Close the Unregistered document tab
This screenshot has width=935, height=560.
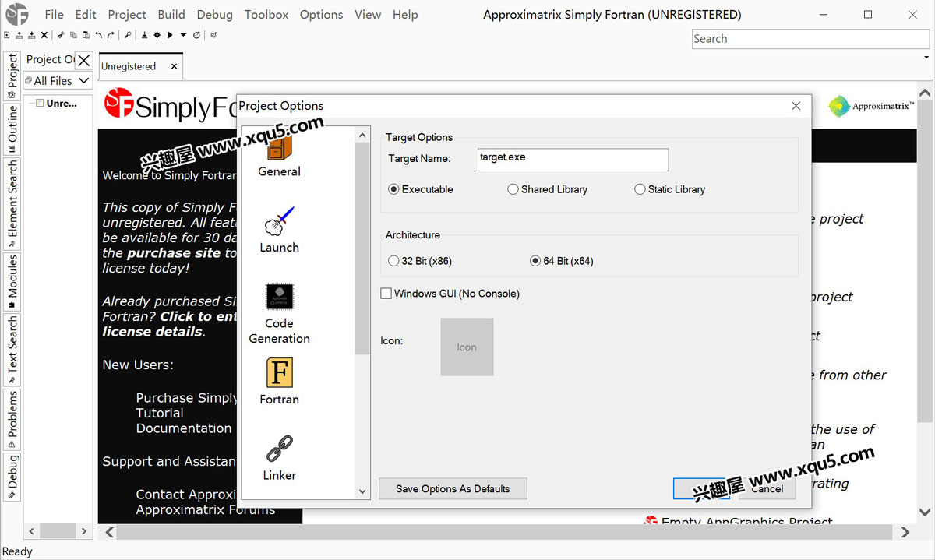pos(174,66)
